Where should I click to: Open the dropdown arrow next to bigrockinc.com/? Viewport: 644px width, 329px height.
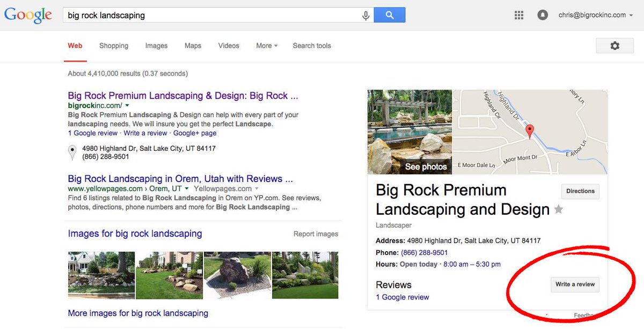click(127, 106)
